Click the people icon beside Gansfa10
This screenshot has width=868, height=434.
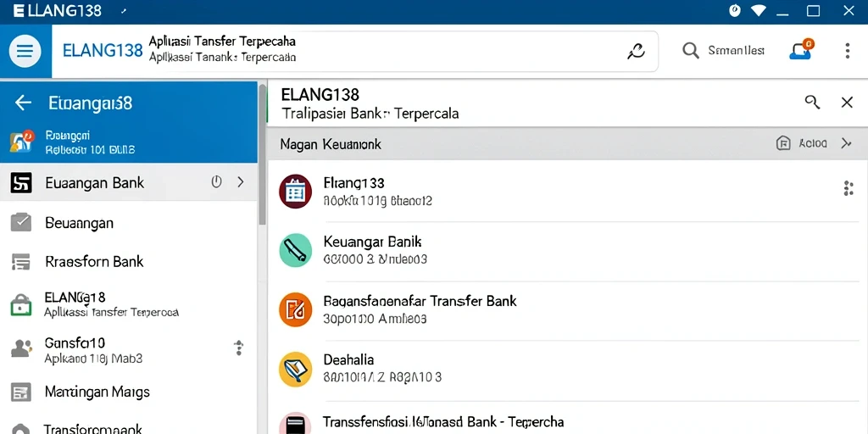coord(21,348)
